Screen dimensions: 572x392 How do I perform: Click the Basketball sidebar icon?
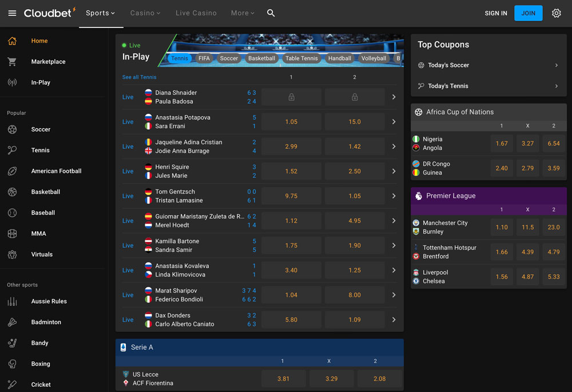pos(12,192)
